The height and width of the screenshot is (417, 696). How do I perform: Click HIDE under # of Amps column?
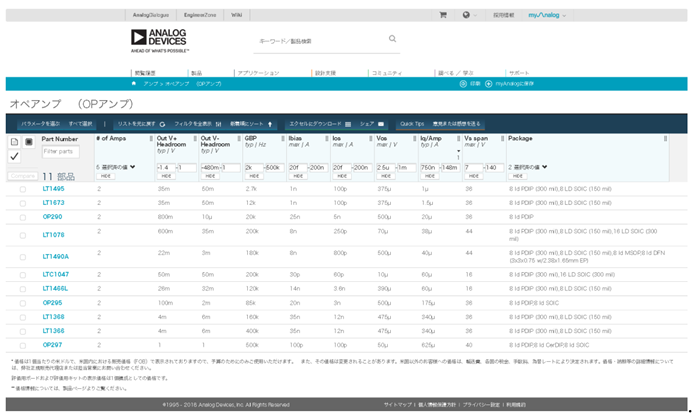tap(106, 176)
